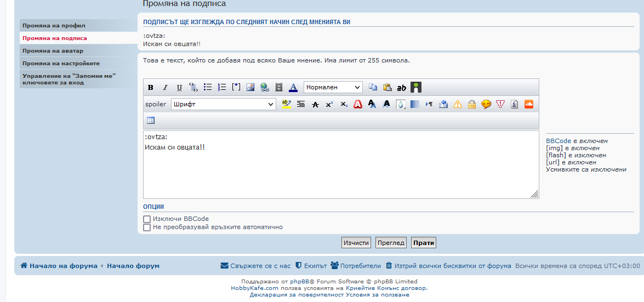Open the 'Потребители' members link
This screenshot has width=644, height=302.
[x=356, y=266]
